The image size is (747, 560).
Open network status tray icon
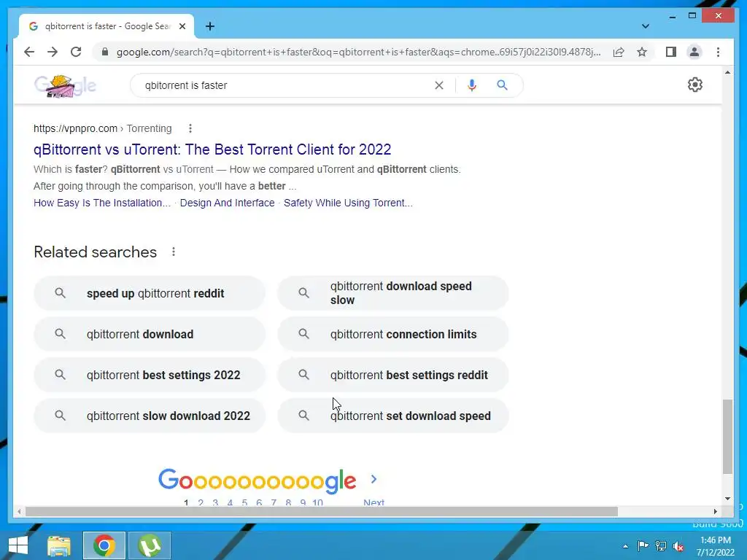tap(661, 546)
